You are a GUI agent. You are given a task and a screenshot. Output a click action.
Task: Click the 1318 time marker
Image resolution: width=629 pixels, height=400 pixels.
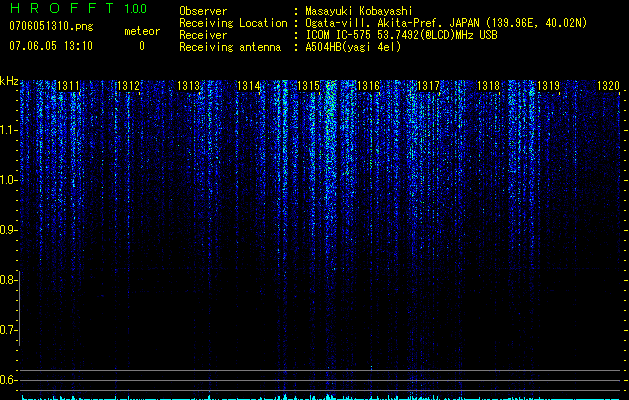point(488,86)
